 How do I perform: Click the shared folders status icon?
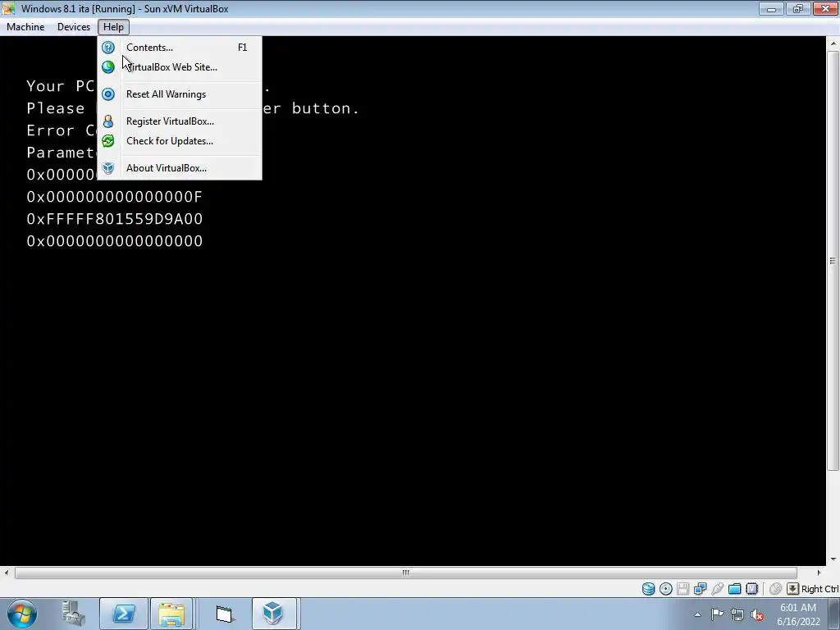pyautogui.click(x=734, y=589)
